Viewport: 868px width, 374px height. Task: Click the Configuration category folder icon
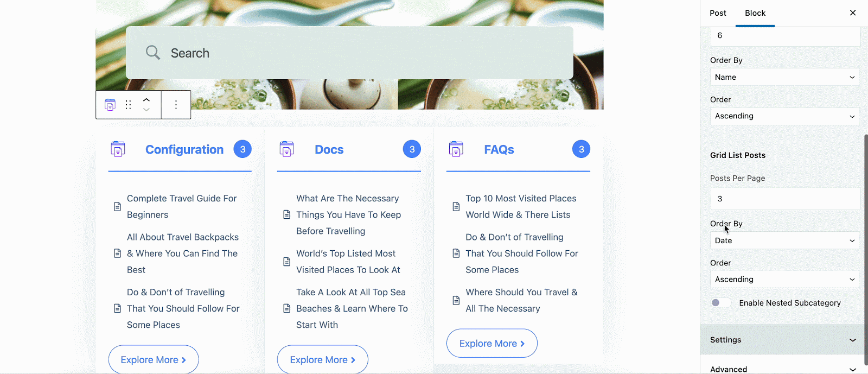tap(118, 149)
